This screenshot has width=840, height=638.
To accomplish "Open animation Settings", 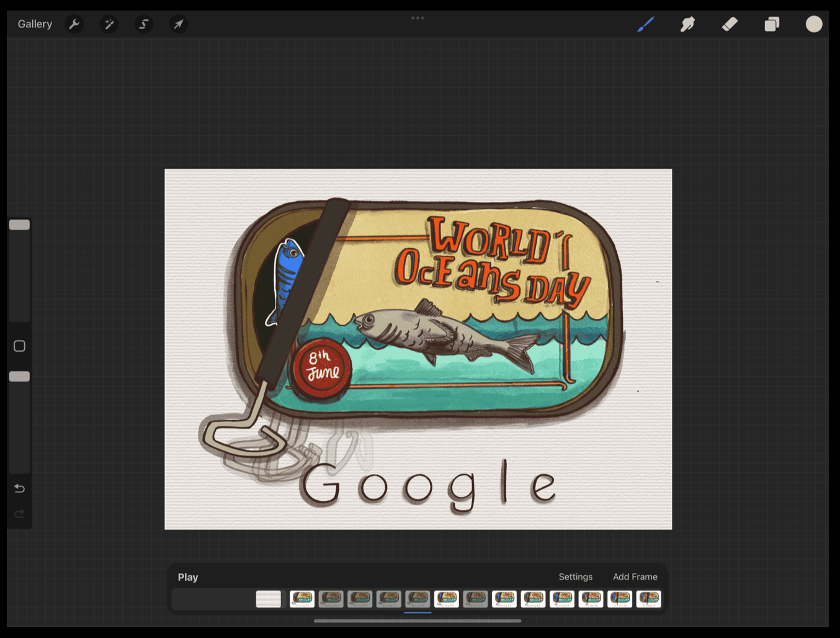I will [576, 577].
